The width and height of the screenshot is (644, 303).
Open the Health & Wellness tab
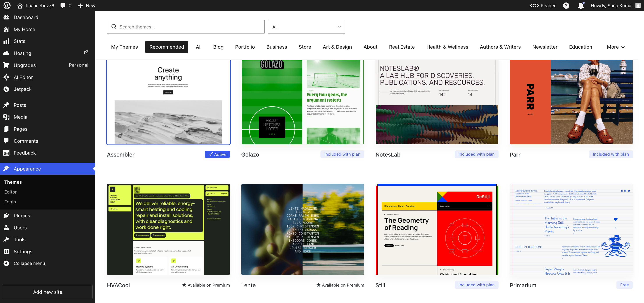pyautogui.click(x=447, y=47)
